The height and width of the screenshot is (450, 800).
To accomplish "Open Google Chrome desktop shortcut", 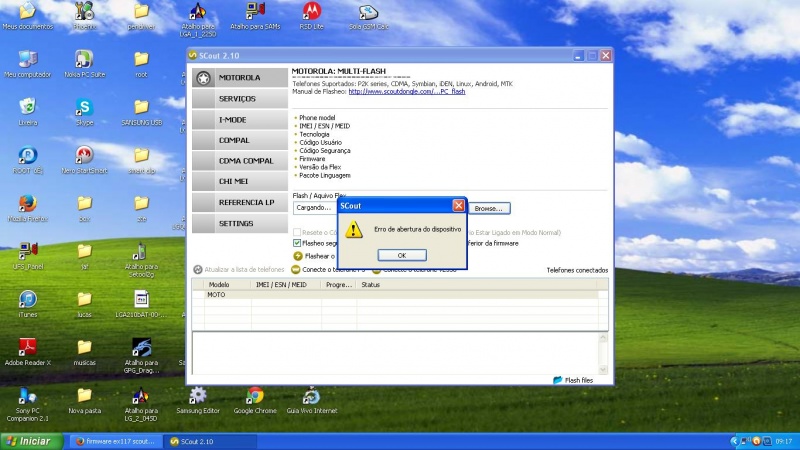I will (x=255, y=400).
